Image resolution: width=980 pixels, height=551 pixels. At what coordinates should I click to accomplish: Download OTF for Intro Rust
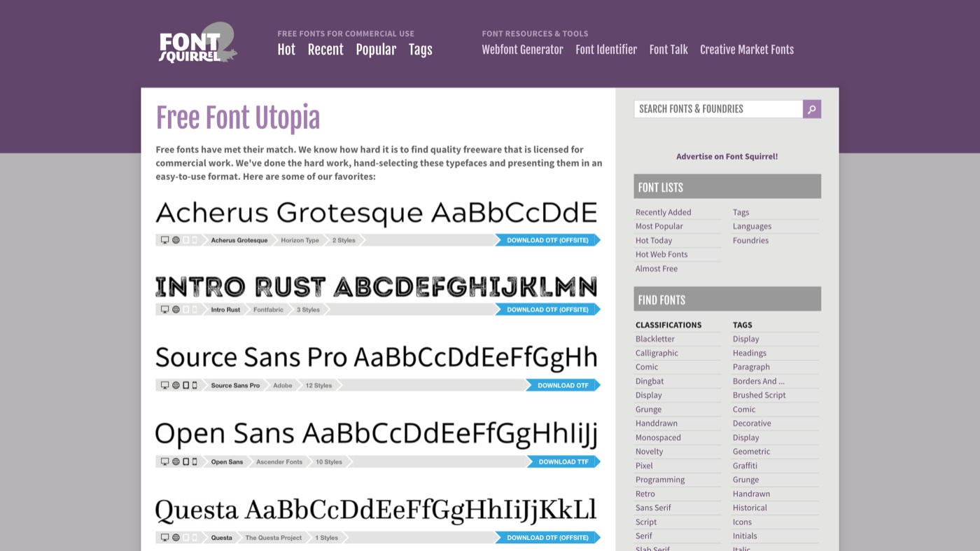pos(547,309)
